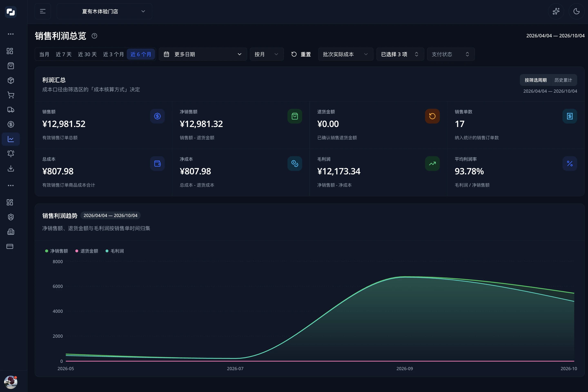This screenshot has height=392, width=588.
Task: Toggle 净销售额 legend series visibility
Action: tap(57, 251)
